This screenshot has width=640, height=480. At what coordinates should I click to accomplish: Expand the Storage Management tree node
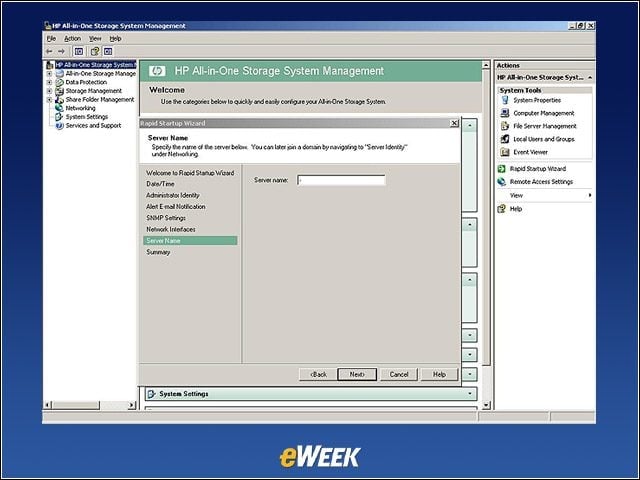49,91
